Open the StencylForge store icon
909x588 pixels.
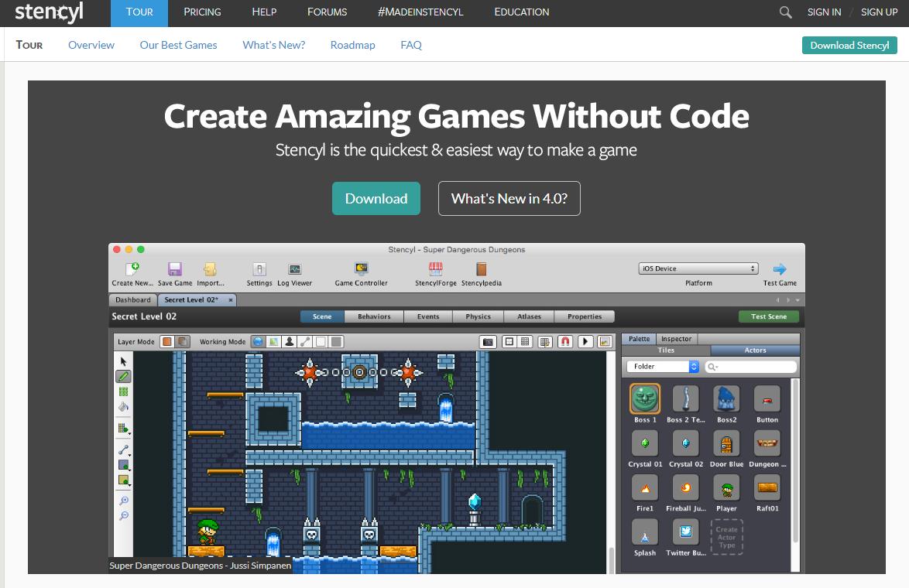[x=436, y=269]
